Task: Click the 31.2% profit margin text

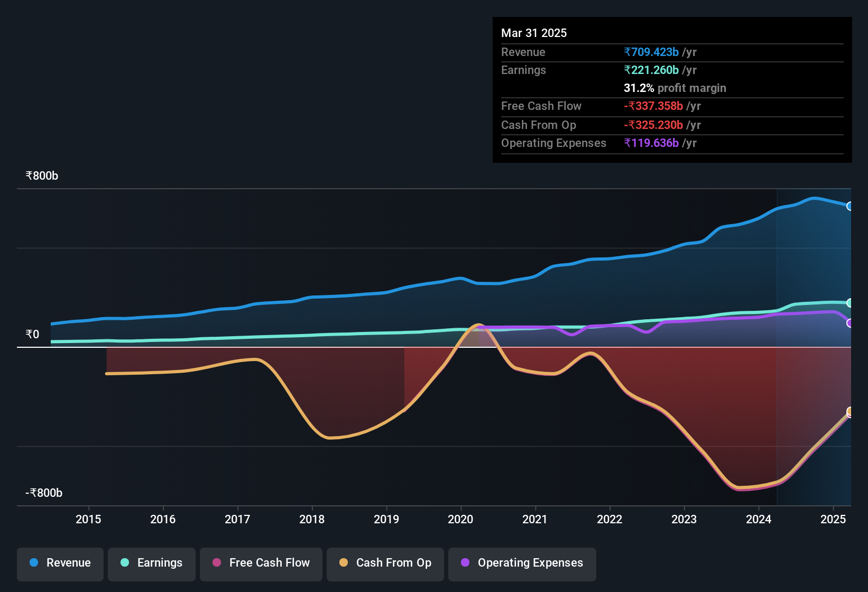Action: [675, 88]
